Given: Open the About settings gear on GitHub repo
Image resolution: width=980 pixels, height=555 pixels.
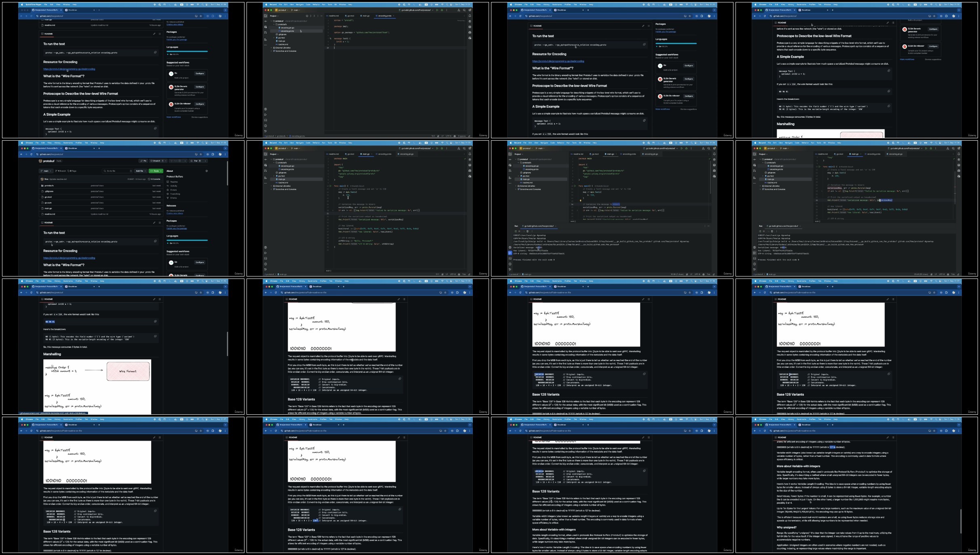Looking at the screenshot, I should [207, 171].
